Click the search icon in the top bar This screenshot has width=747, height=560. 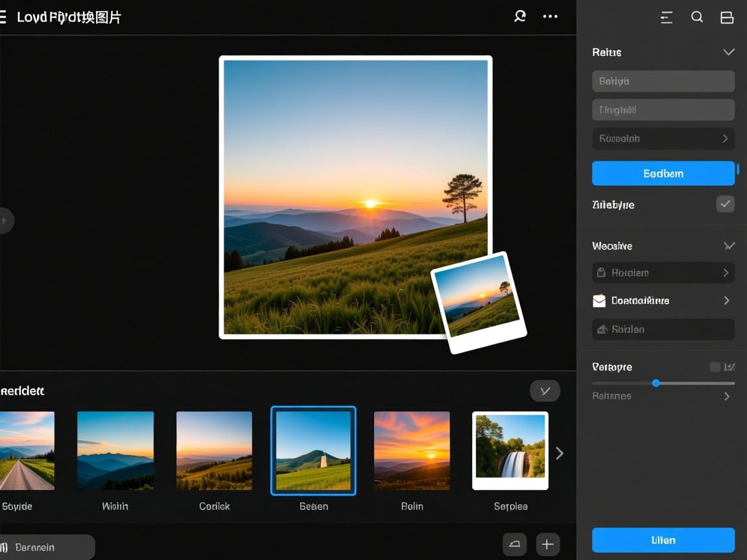coord(519,17)
